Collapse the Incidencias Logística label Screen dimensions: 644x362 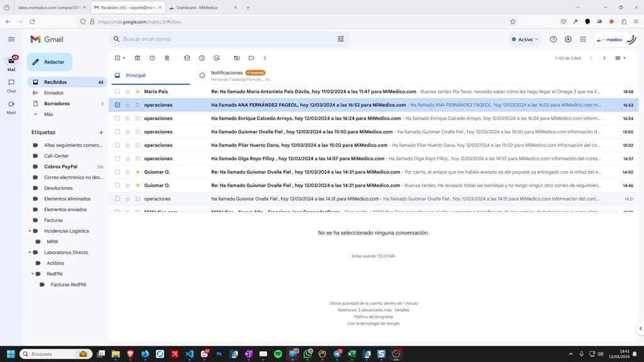[x=30, y=231]
